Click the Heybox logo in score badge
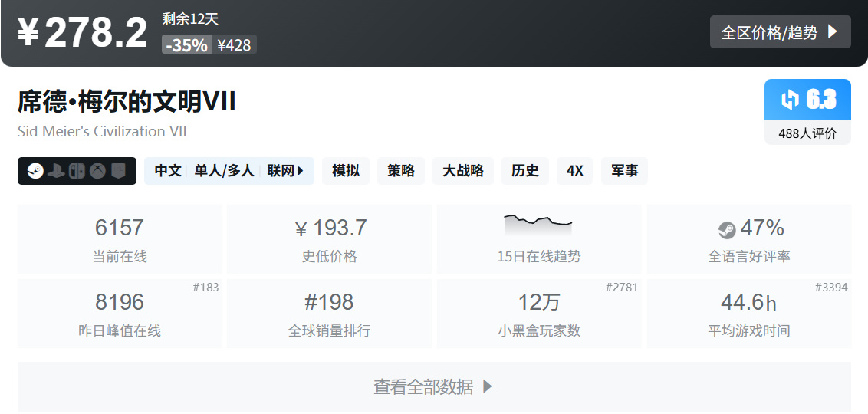This screenshot has width=868, height=414. pos(790,100)
